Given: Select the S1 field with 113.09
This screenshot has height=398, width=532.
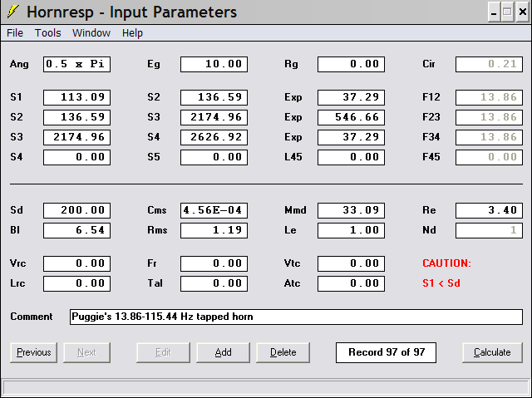Looking at the screenshot, I should (x=76, y=98).
